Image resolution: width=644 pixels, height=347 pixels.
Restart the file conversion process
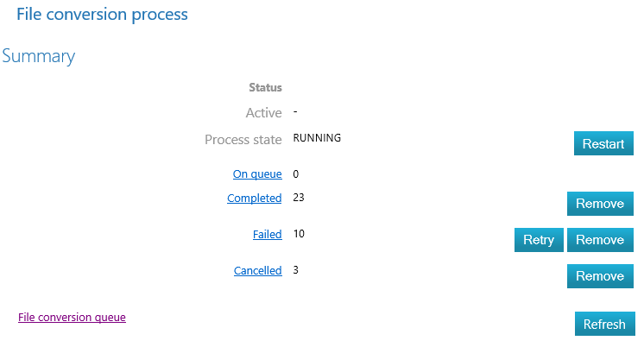coord(603,143)
